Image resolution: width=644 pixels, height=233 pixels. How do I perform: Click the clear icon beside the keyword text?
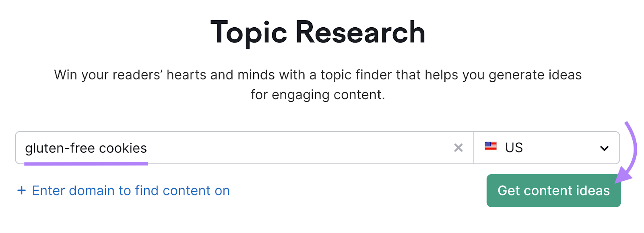(x=458, y=148)
